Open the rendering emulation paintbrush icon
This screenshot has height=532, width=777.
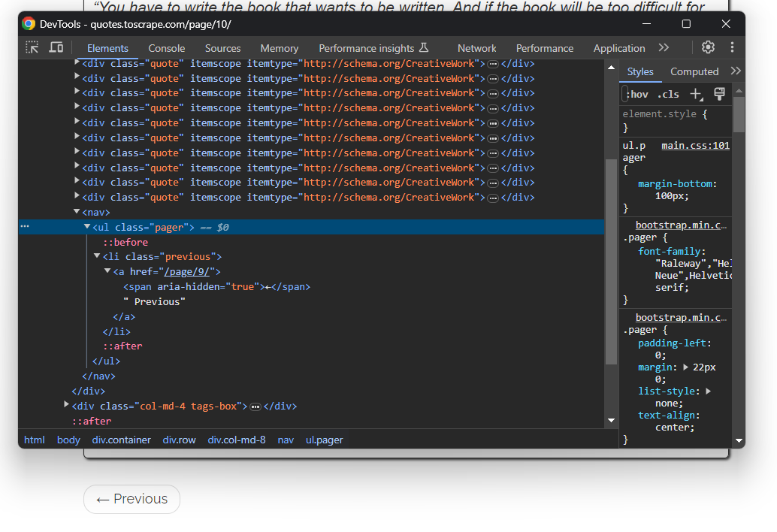tap(718, 93)
